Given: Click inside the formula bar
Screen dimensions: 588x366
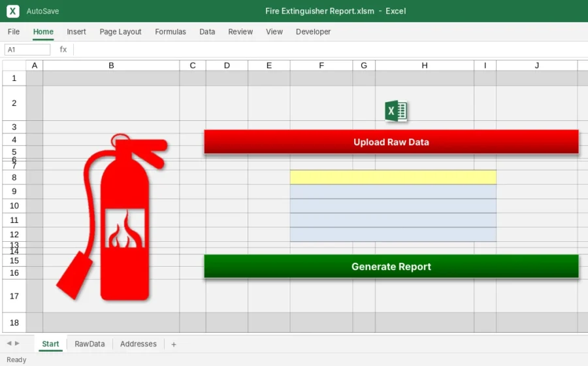Looking at the screenshot, I should pyautogui.click(x=330, y=50).
